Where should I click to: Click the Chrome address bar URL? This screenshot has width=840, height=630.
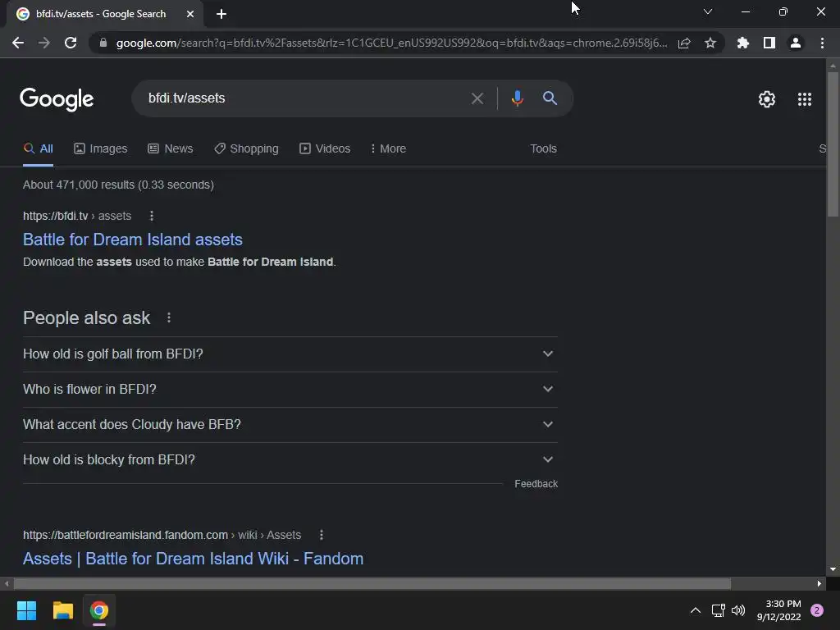pyautogui.click(x=391, y=43)
